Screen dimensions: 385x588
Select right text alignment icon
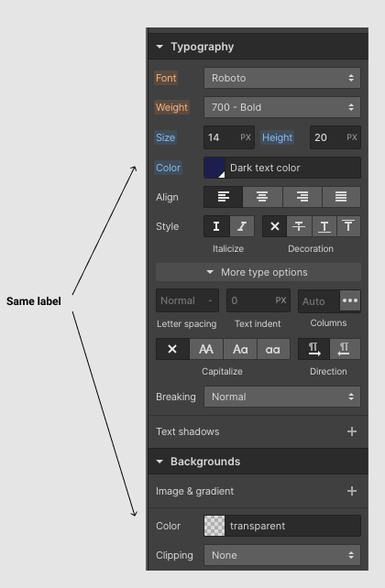(x=302, y=197)
